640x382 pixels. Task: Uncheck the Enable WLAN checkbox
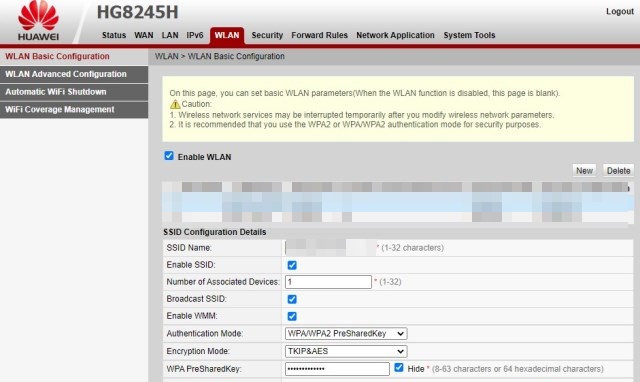pos(169,156)
